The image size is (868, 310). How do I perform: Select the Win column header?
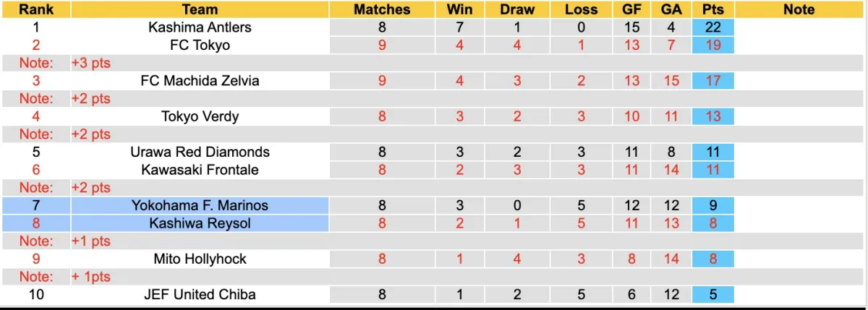click(x=460, y=9)
